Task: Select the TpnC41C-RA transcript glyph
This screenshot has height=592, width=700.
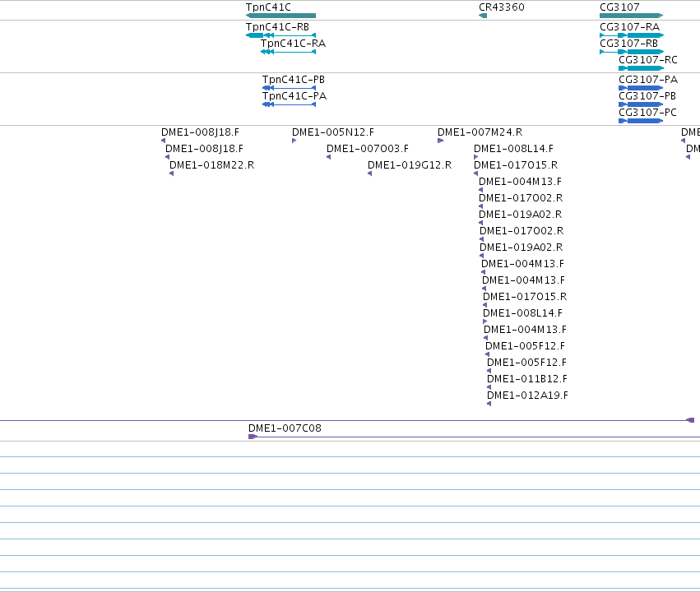Action: coord(289,52)
